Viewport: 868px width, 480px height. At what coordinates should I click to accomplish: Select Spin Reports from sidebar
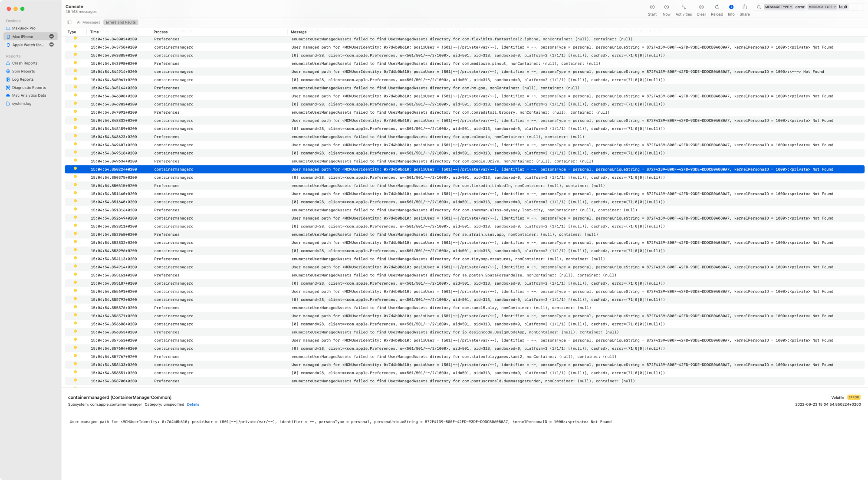click(x=23, y=72)
